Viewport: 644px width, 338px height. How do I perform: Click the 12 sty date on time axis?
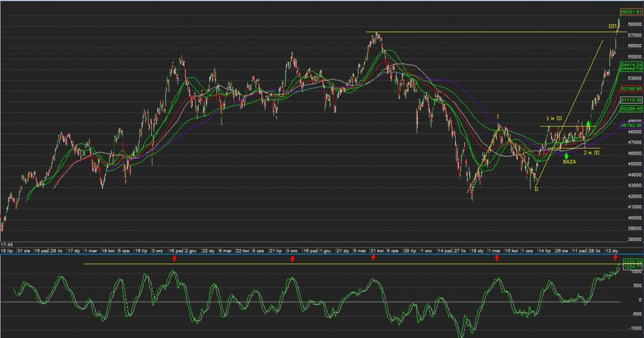click(x=612, y=251)
